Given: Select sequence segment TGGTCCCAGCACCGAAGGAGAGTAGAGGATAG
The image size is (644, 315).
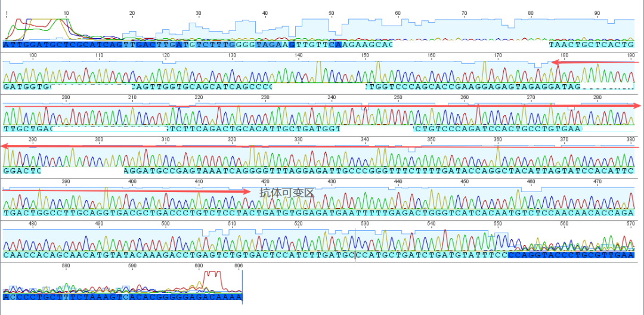Looking at the screenshot, I should (x=473, y=87).
